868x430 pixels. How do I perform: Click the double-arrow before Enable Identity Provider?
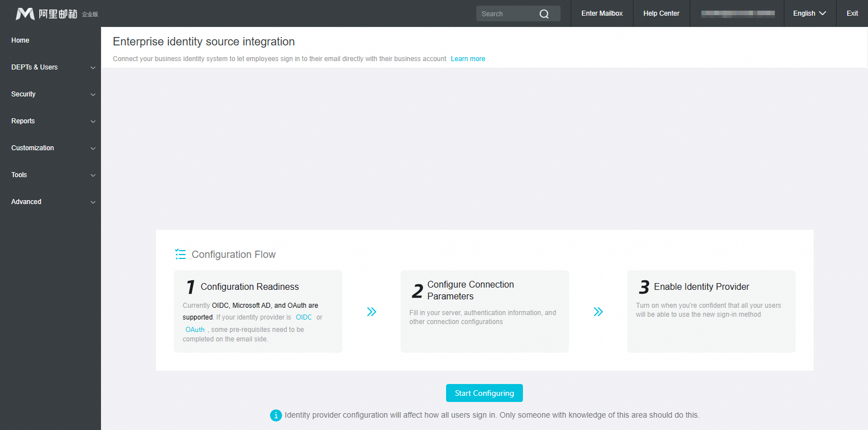[598, 312]
